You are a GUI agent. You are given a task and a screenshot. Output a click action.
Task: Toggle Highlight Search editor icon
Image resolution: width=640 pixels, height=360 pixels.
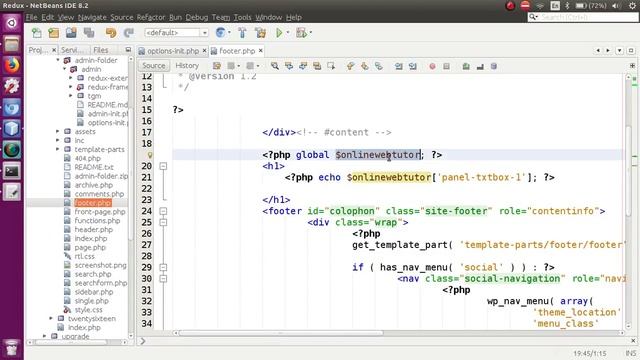[317, 66]
